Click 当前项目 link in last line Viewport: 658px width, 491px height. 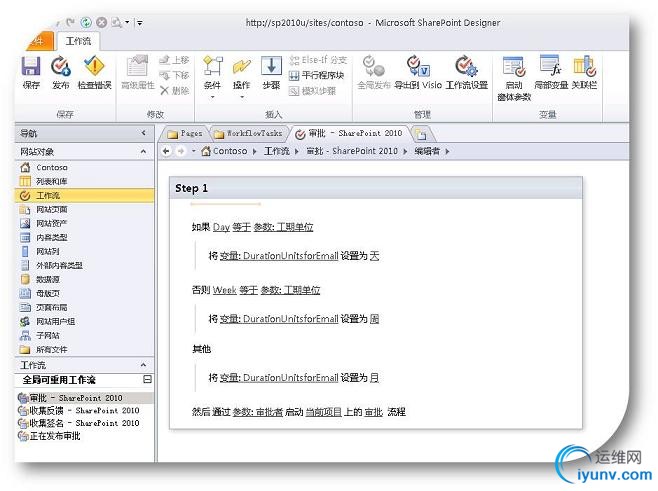click(324, 412)
